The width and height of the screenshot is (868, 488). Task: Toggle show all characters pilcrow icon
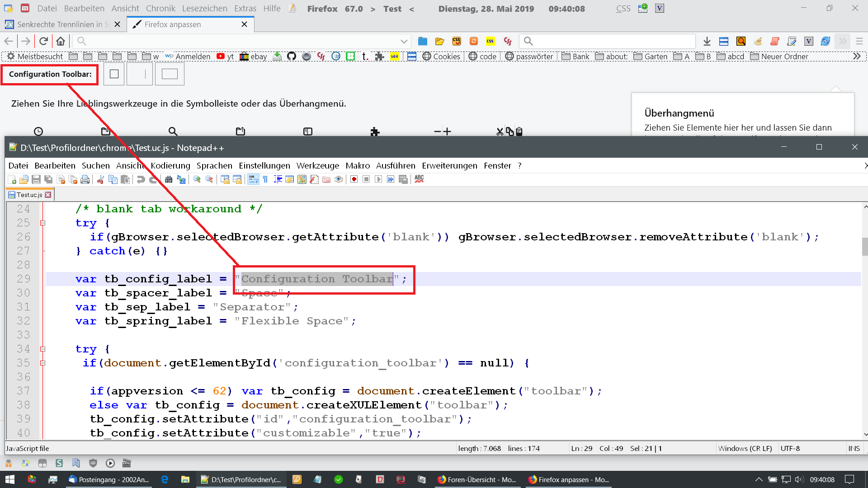pyautogui.click(x=265, y=179)
